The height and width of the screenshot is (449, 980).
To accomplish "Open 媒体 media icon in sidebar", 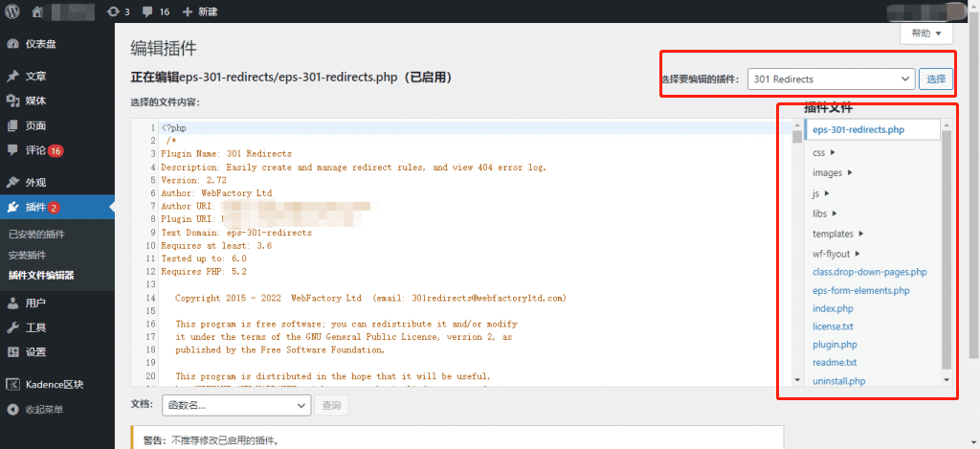I will point(12,101).
